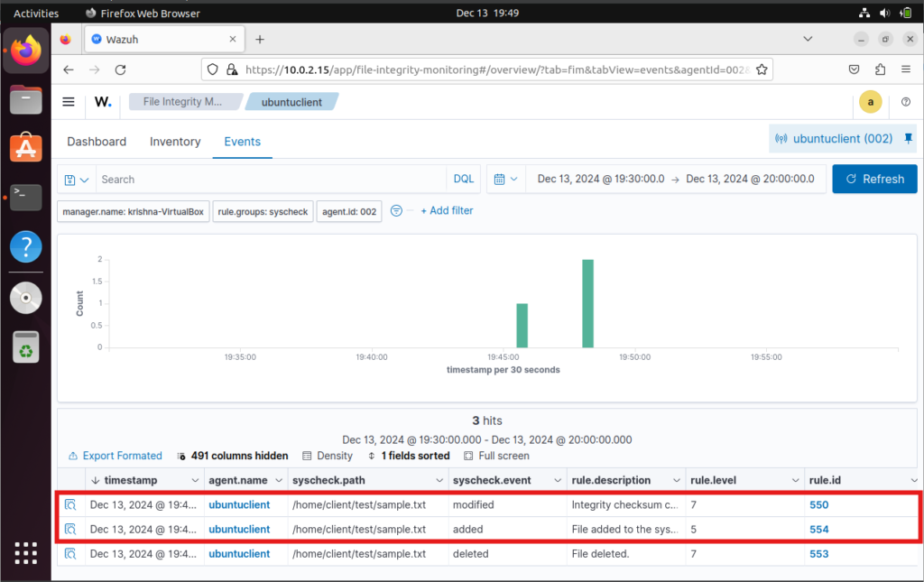This screenshot has width=924, height=582.
Task: Switch to the Inventory tab
Action: coord(175,142)
